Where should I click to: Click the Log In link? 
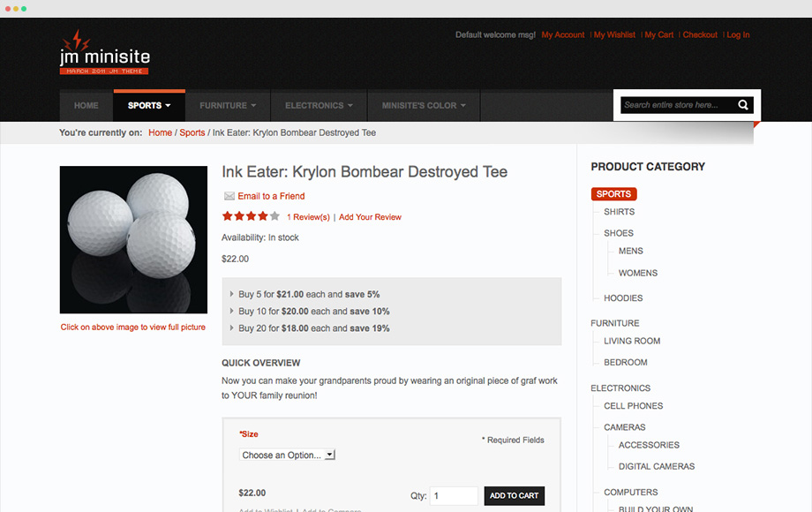tap(738, 34)
